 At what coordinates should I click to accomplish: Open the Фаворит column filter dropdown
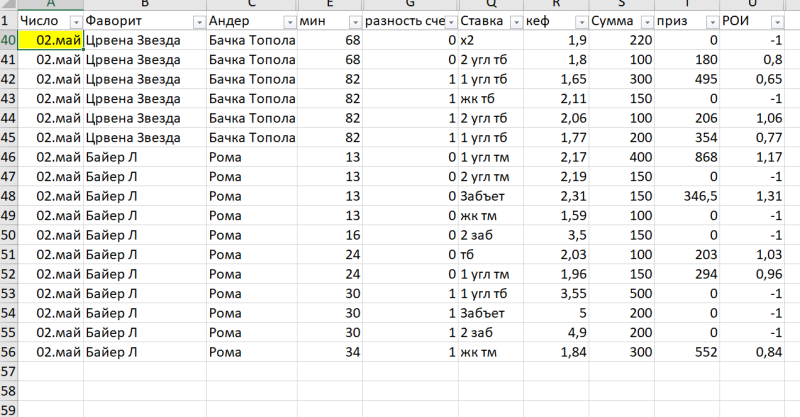click(198, 22)
